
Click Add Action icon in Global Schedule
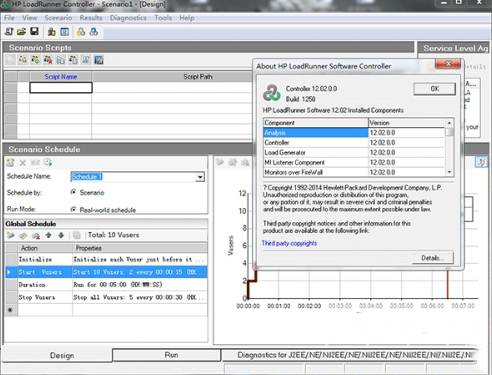[10, 235]
